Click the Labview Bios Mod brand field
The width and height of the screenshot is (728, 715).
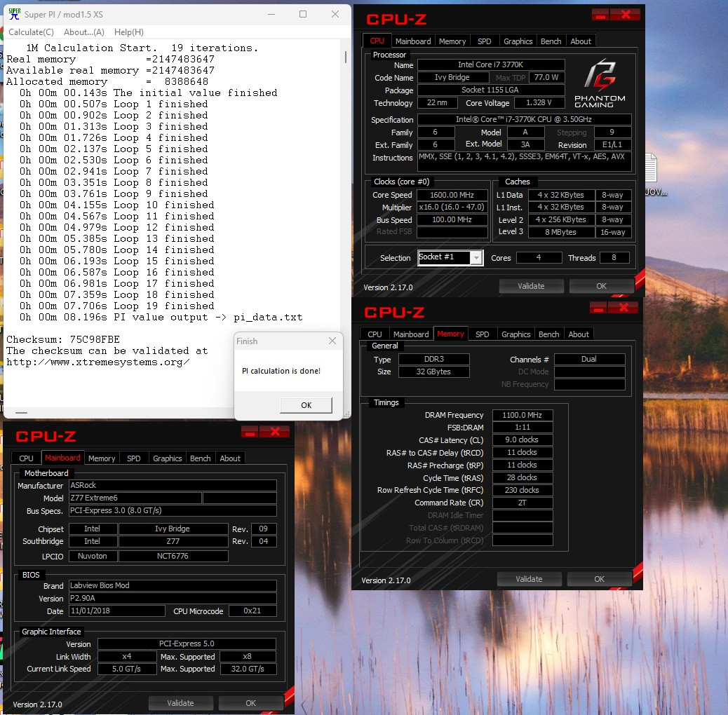point(173,585)
